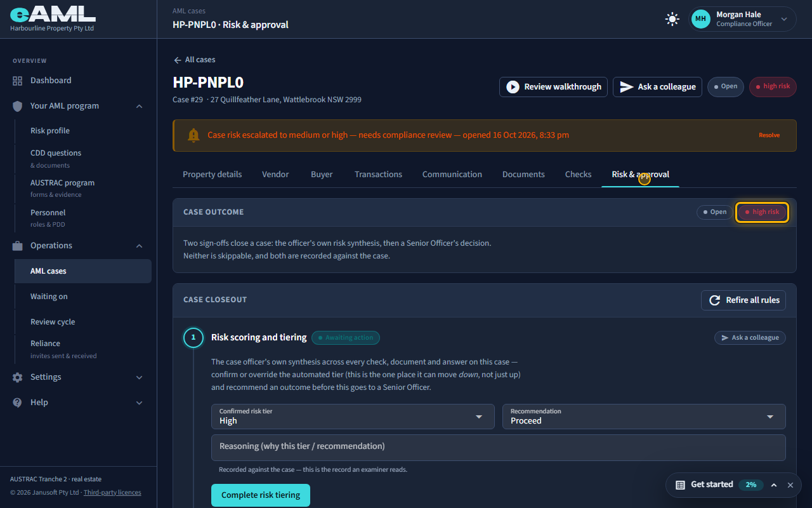Resolve the escalated case risk alert
The height and width of the screenshot is (508, 812).
[x=769, y=135]
